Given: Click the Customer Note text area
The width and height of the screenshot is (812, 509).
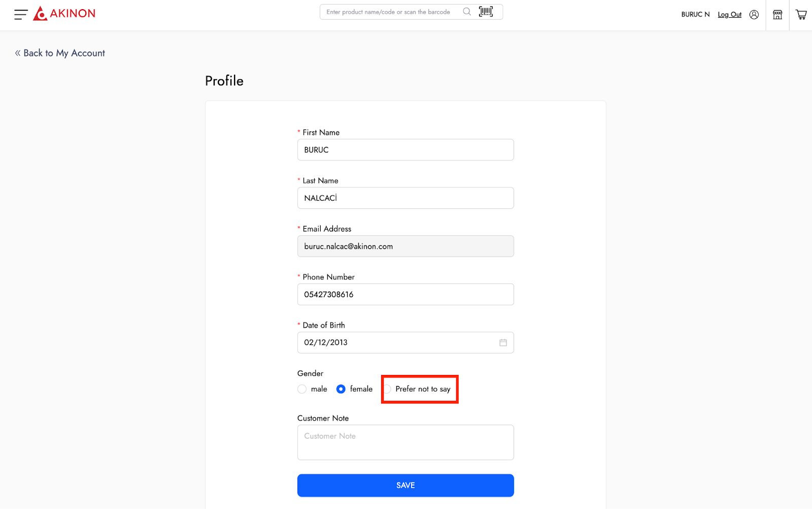Looking at the screenshot, I should point(405,442).
